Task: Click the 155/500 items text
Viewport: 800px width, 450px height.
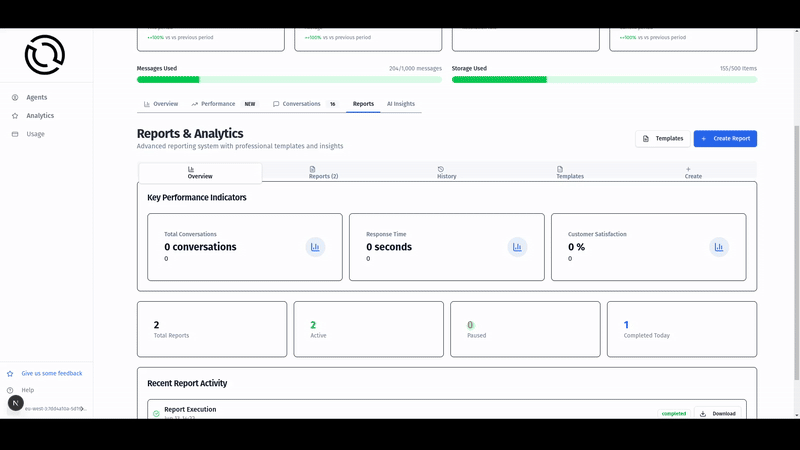Action: pyautogui.click(x=738, y=68)
